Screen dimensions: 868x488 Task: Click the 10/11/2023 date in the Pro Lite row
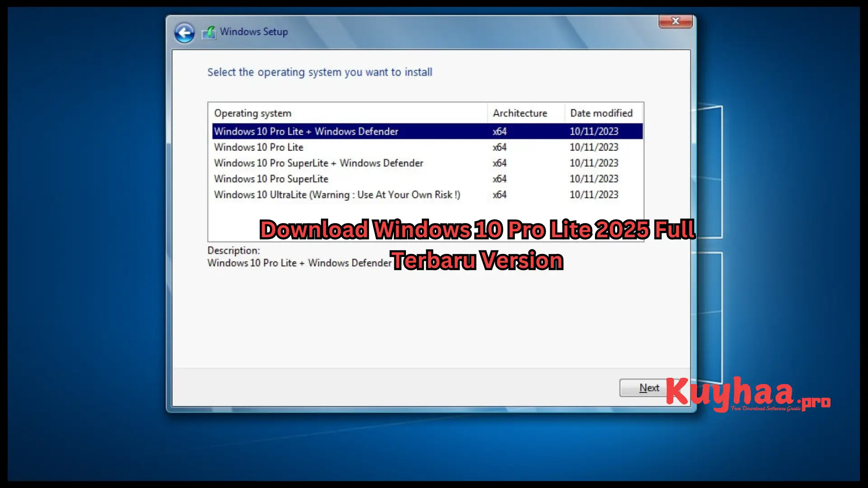pos(594,147)
